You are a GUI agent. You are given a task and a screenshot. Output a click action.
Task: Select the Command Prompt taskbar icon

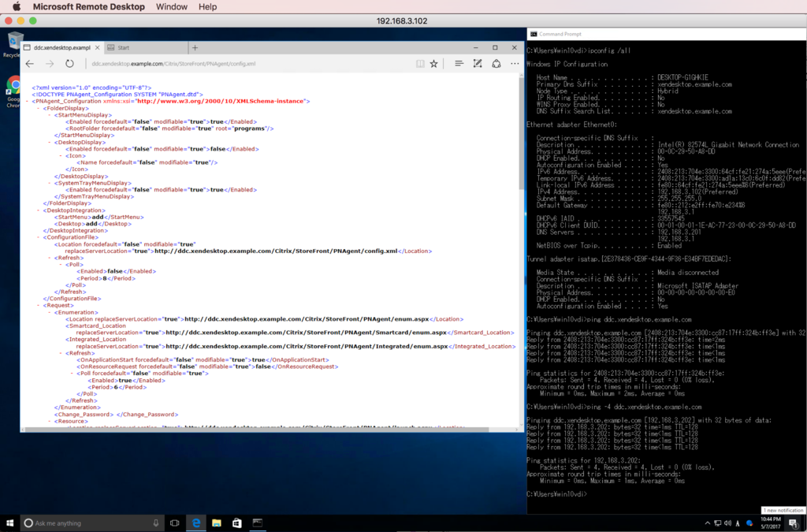[x=258, y=523]
